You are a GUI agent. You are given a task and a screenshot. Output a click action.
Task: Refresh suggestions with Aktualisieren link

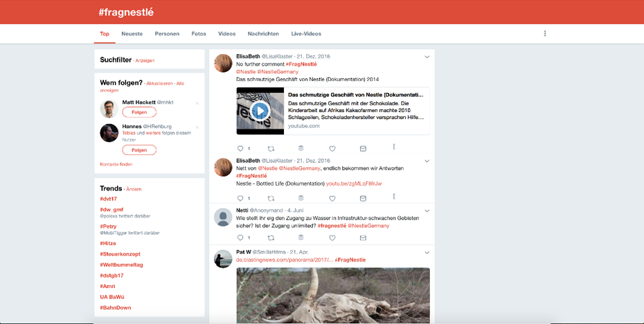(x=159, y=83)
